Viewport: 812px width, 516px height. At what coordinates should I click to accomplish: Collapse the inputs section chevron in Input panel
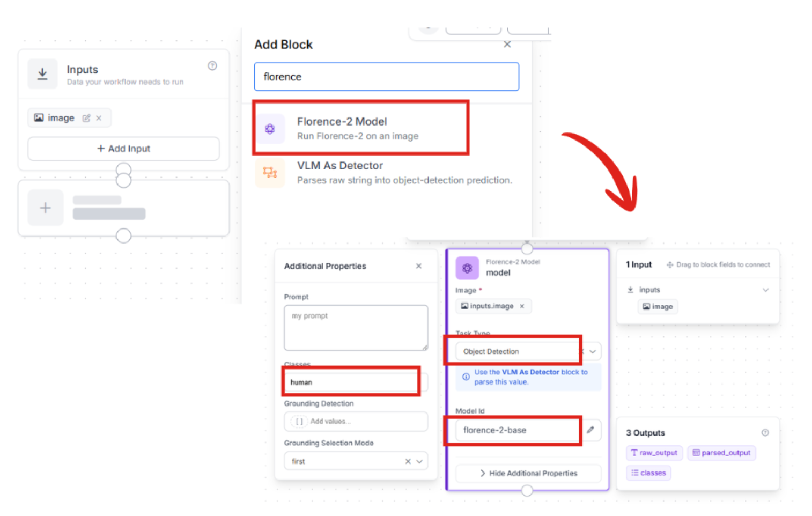click(x=765, y=290)
